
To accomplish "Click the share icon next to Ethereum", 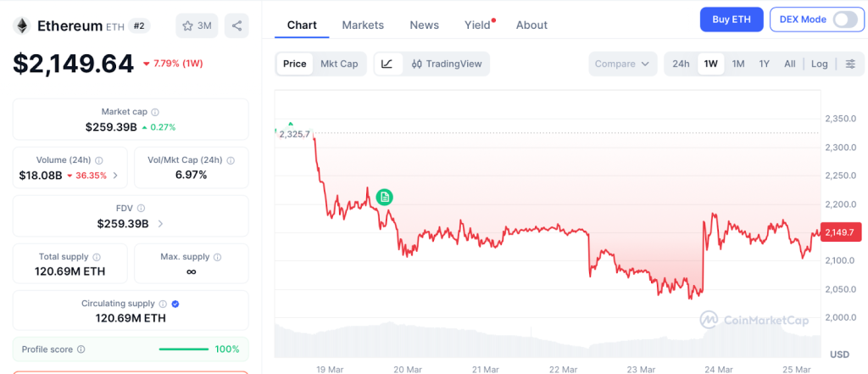I will pos(237,25).
